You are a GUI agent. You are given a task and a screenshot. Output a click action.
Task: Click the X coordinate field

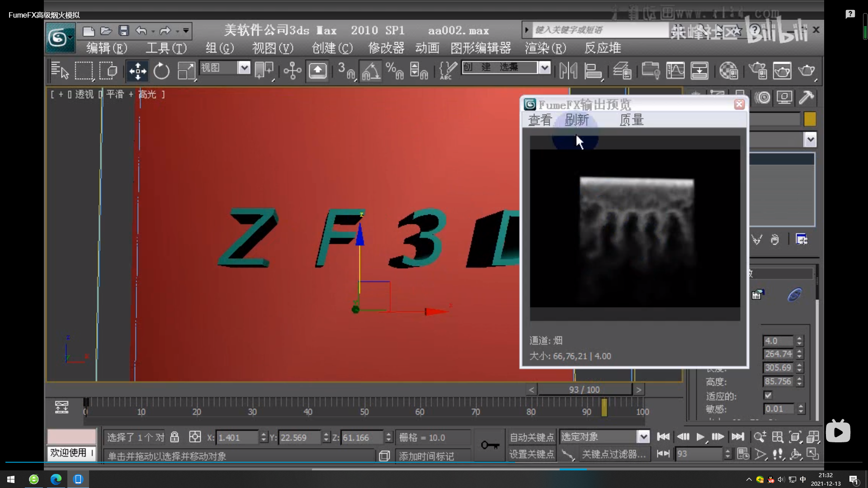(x=238, y=437)
